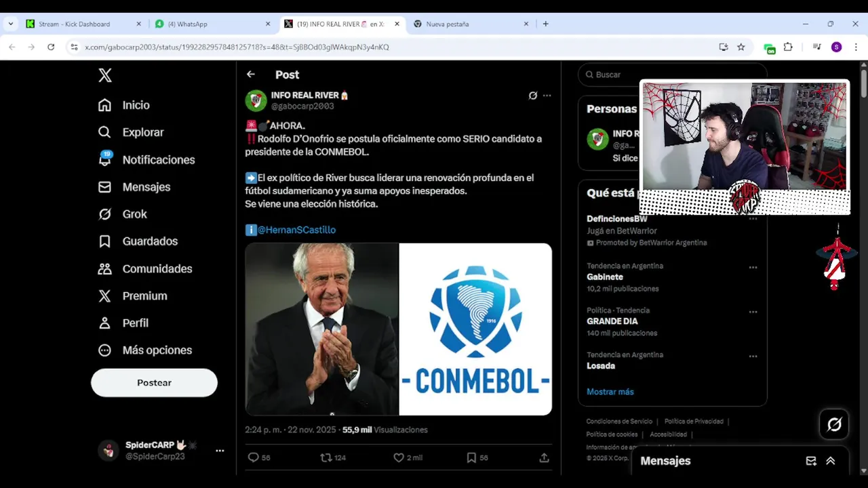Image resolution: width=868 pixels, height=488 pixels.
Task: Open Inicio home in sidebar
Action: point(123,105)
